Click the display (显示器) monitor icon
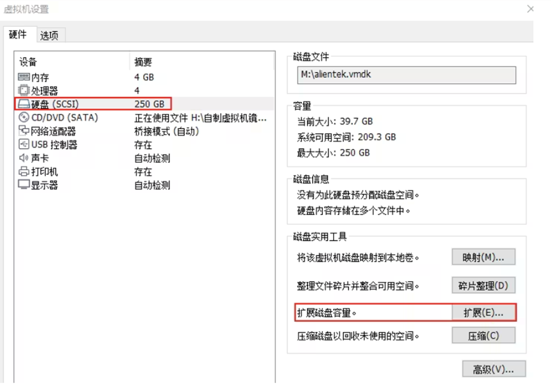Screen dimensions: 551x392 coord(24,185)
